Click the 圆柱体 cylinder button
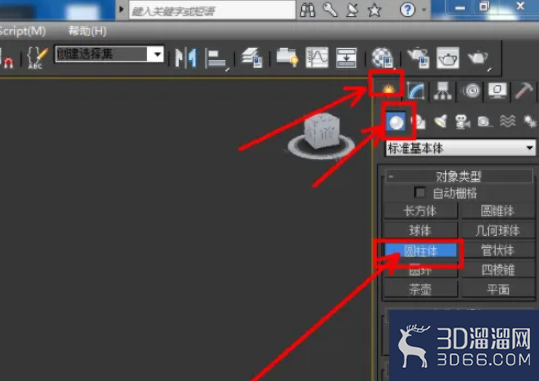 [420, 251]
